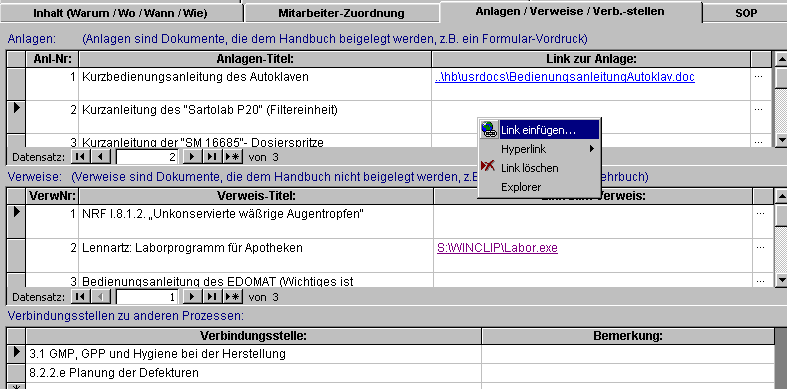Go to the next record in Verweise navigator

click(192, 297)
